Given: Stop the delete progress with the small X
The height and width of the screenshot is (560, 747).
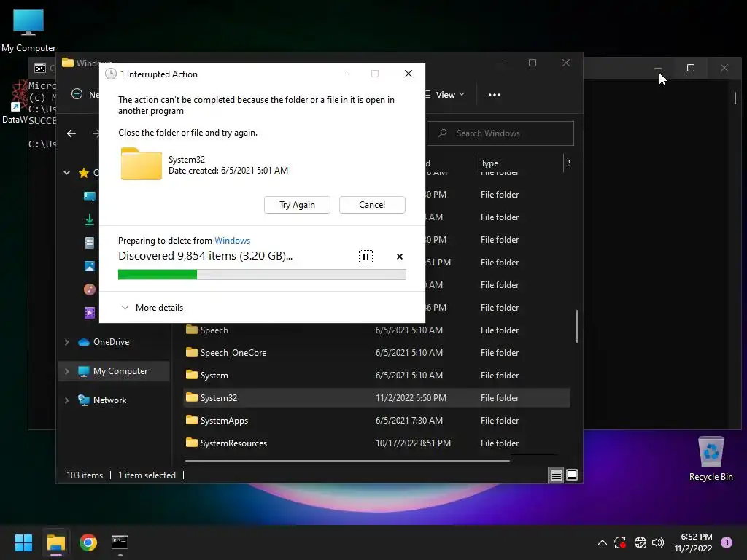Looking at the screenshot, I should coord(400,257).
